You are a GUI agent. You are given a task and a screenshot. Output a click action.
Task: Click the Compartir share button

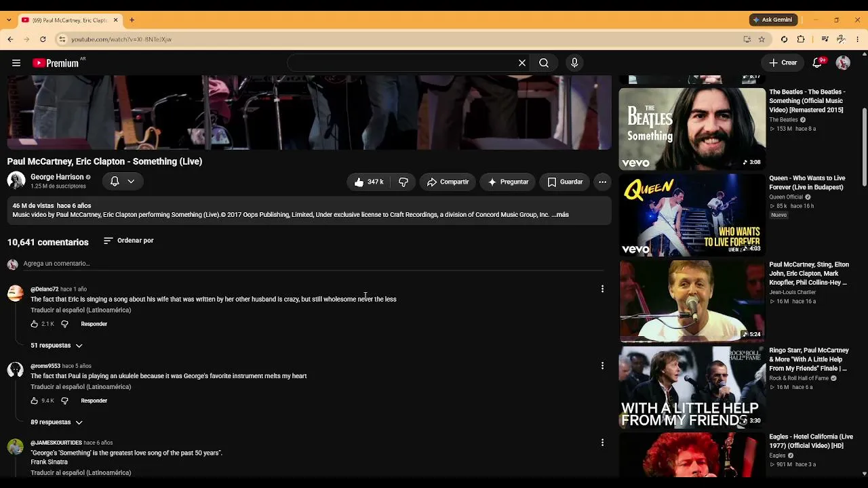click(x=448, y=182)
